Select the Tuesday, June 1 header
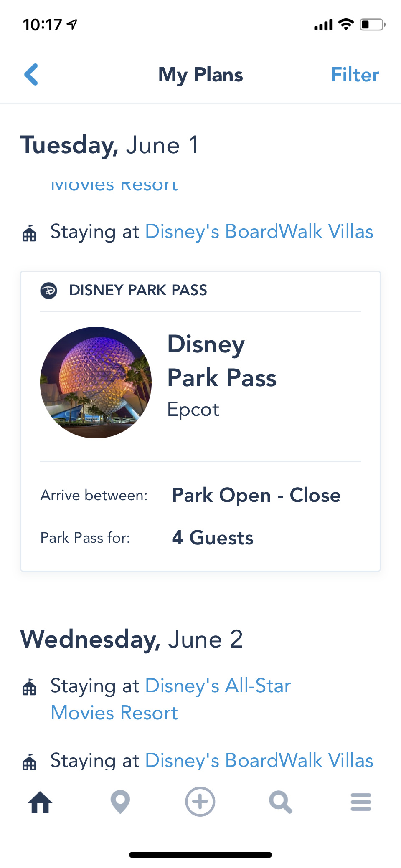 110,145
